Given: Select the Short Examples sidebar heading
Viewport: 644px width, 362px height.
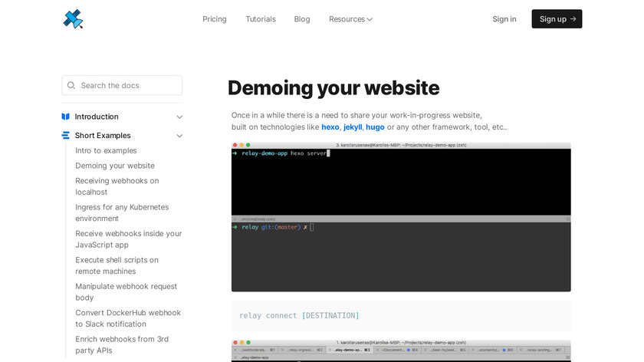Looking at the screenshot, I should (103, 135).
